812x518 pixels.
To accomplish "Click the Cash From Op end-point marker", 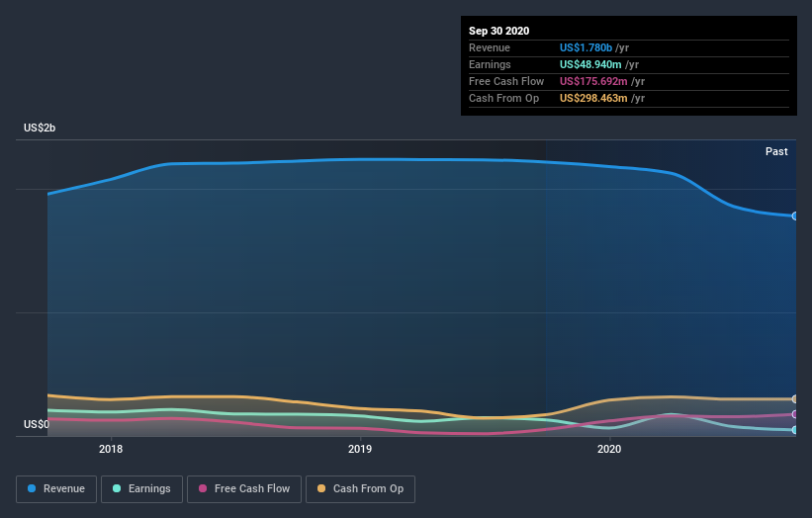I will coord(795,399).
